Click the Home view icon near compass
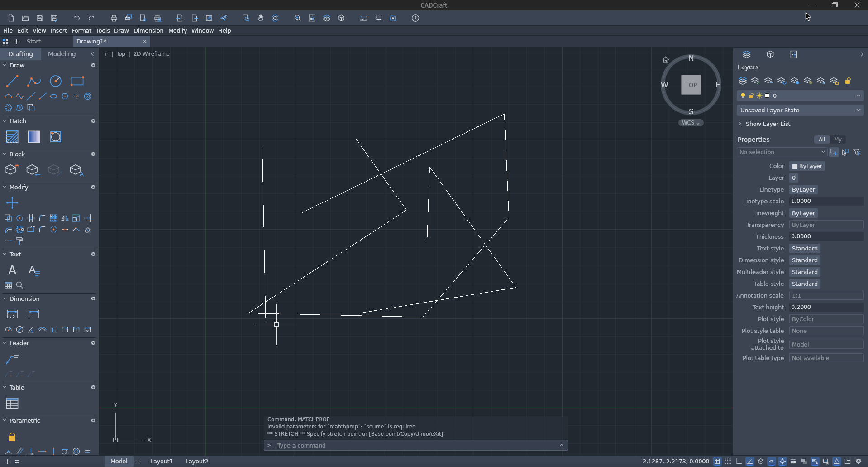Screen dimensions: 868x467 [666, 59]
